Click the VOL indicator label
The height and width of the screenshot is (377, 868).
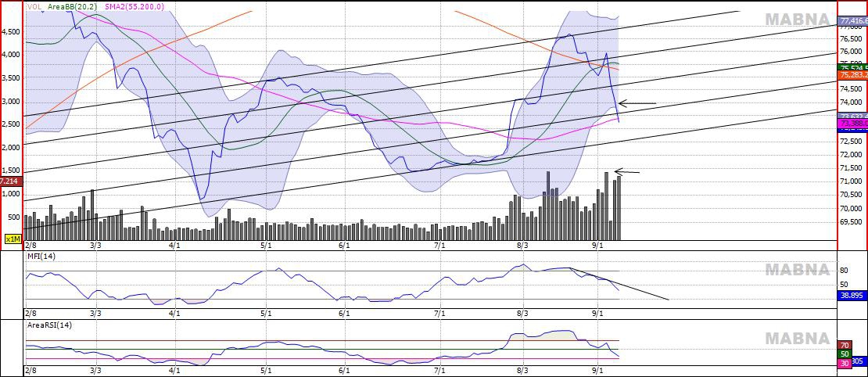pyautogui.click(x=34, y=6)
